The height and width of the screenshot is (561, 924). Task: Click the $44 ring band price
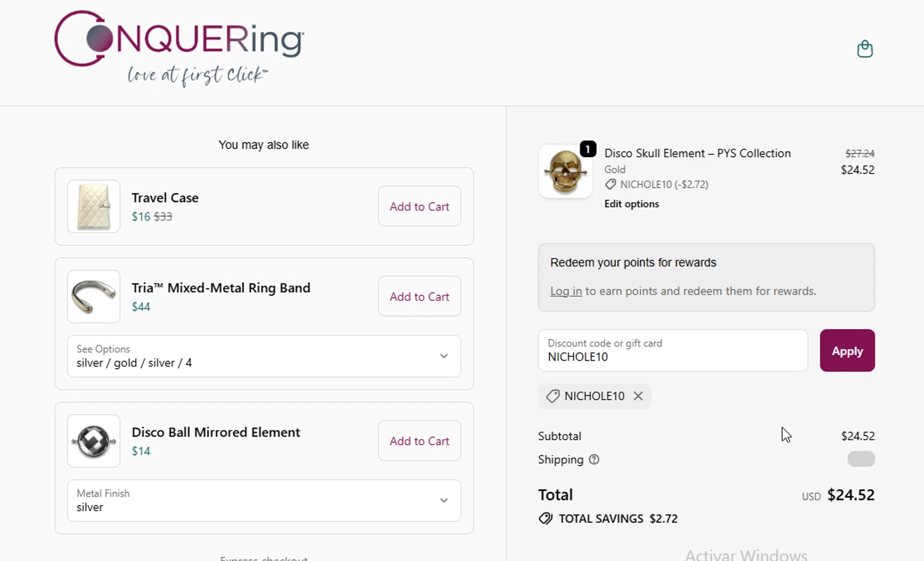click(141, 306)
